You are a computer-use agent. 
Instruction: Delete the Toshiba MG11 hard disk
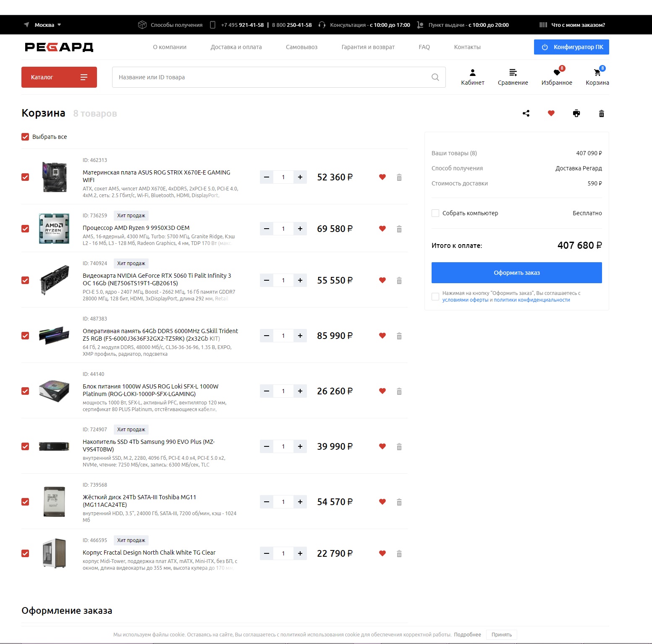pyautogui.click(x=399, y=502)
